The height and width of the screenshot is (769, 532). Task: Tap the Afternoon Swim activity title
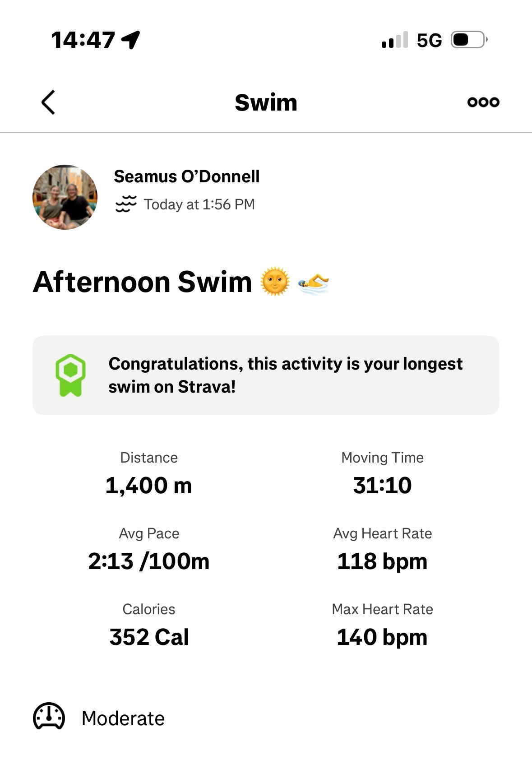(143, 282)
